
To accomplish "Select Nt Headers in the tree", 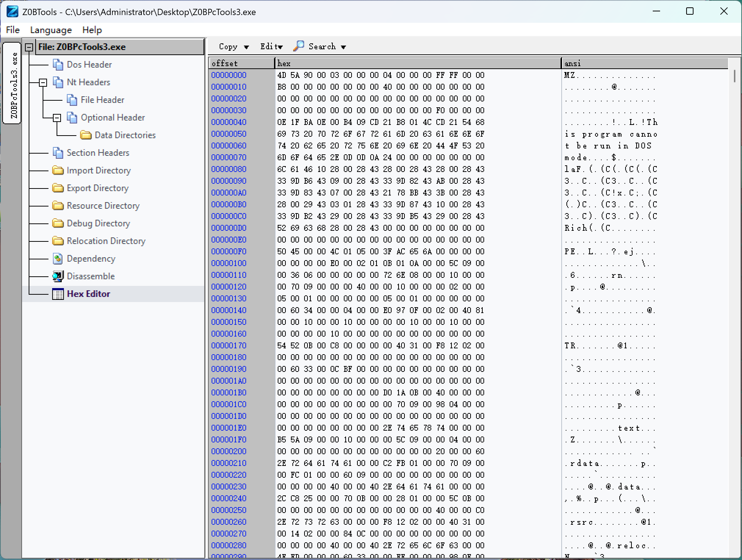I will click(89, 82).
